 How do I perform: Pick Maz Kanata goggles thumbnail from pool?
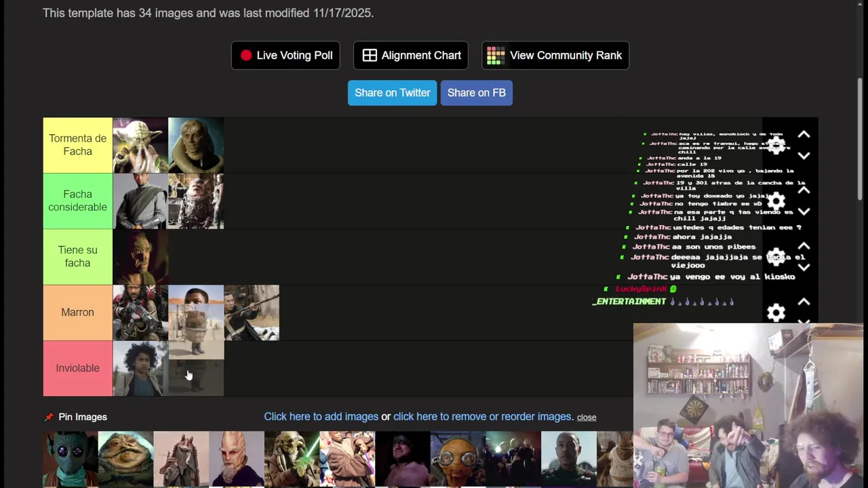458,460
